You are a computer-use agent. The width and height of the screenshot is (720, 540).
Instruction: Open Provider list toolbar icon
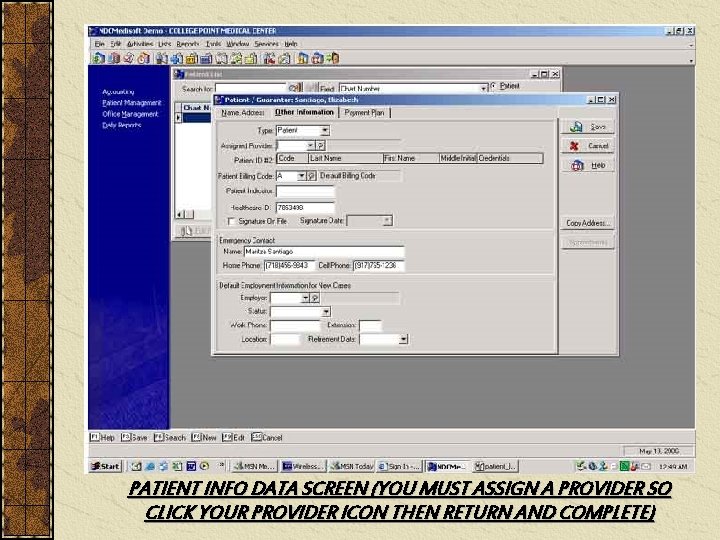[x=222, y=58]
